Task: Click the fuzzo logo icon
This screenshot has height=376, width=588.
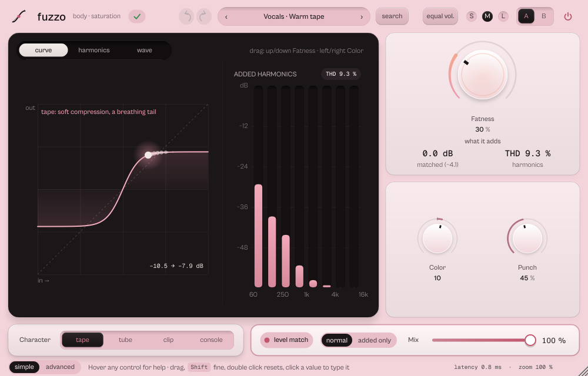Action: (19, 16)
